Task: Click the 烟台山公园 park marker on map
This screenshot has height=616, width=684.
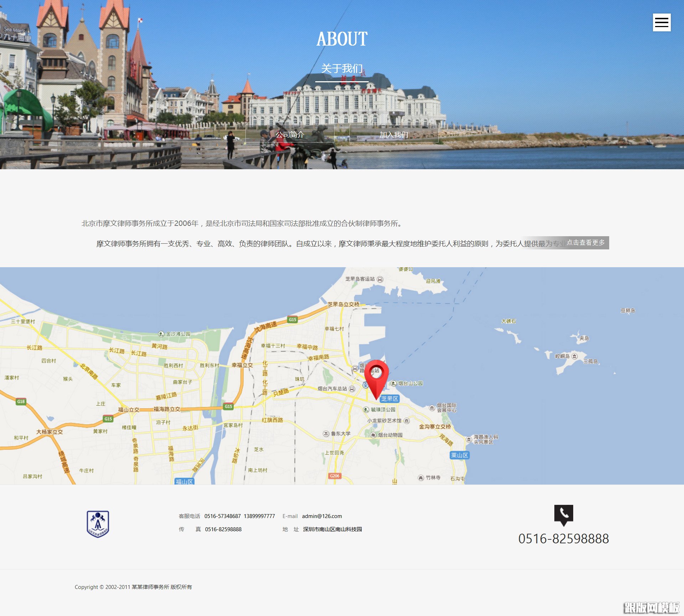Action: [394, 383]
